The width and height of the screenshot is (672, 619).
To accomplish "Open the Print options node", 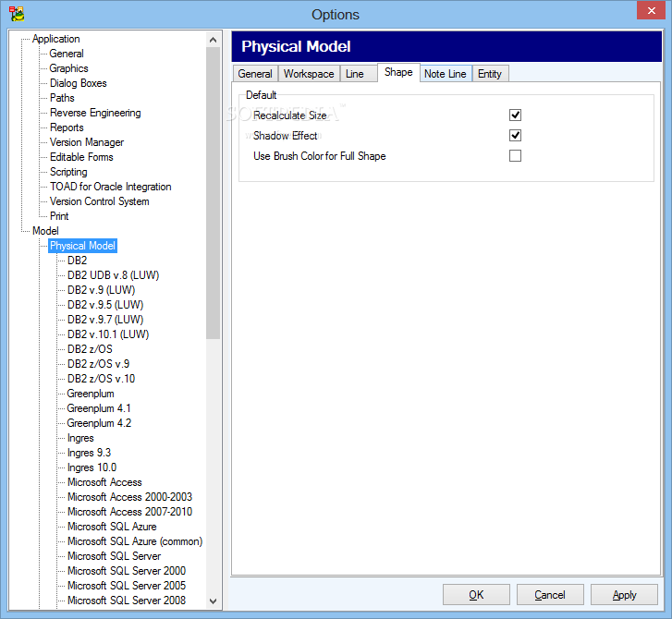I will [59, 216].
